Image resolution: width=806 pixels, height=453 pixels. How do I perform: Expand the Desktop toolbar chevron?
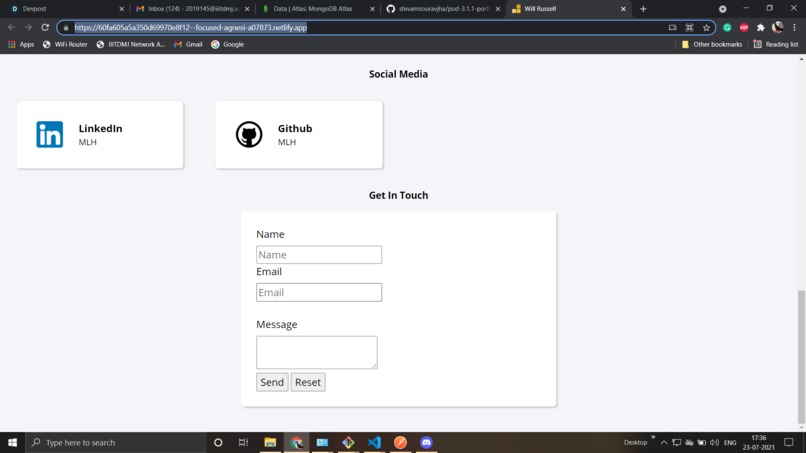coord(653,438)
